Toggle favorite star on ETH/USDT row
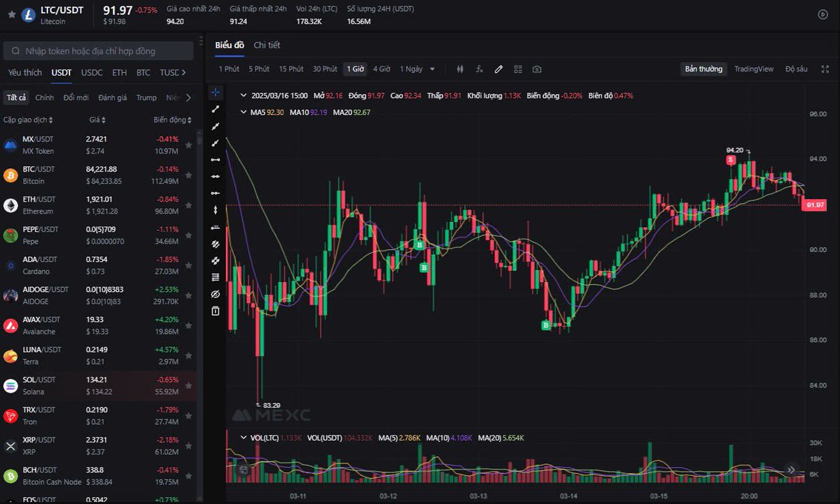Screen dimensions: 840x504 [x=188, y=205]
